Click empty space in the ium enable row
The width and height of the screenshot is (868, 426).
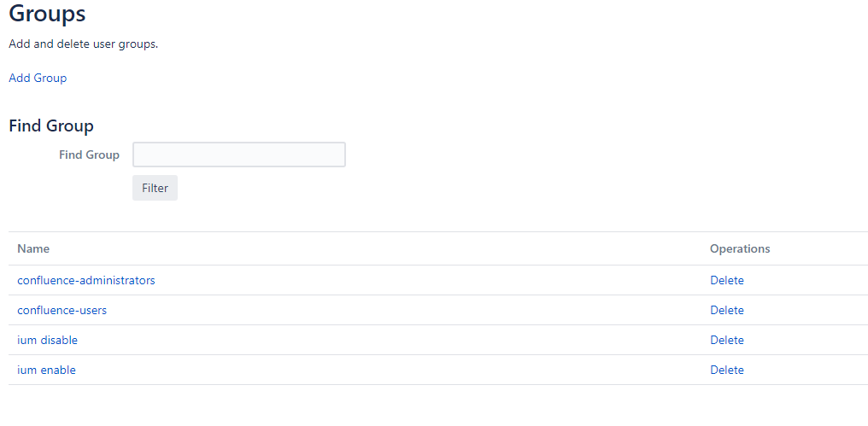(x=384, y=370)
